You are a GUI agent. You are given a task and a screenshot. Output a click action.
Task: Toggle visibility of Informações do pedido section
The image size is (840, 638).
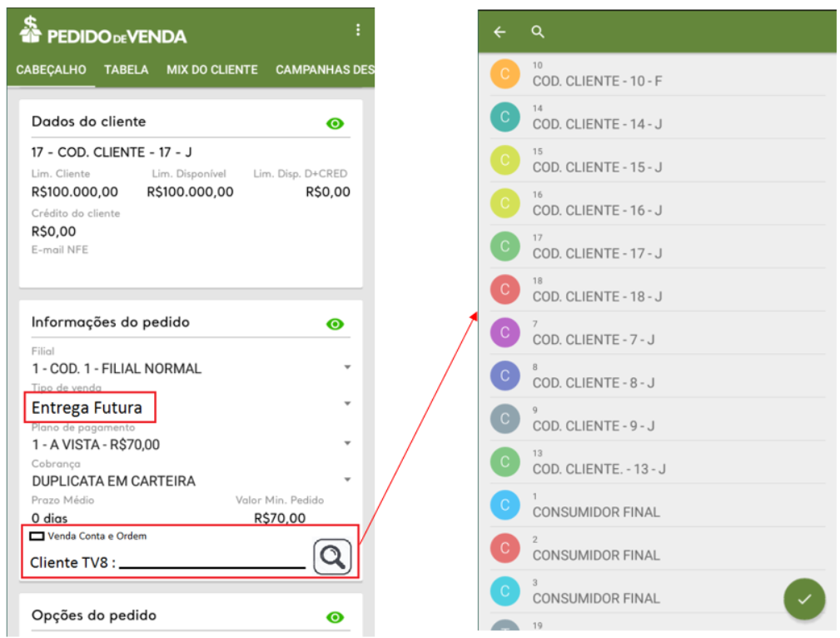pyautogui.click(x=335, y=324)
